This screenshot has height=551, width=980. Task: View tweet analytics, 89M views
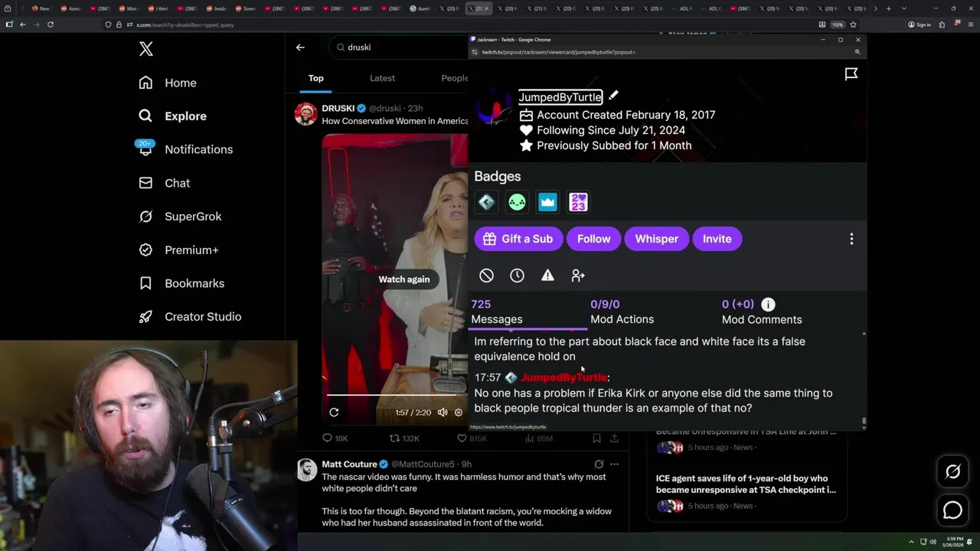538,439
